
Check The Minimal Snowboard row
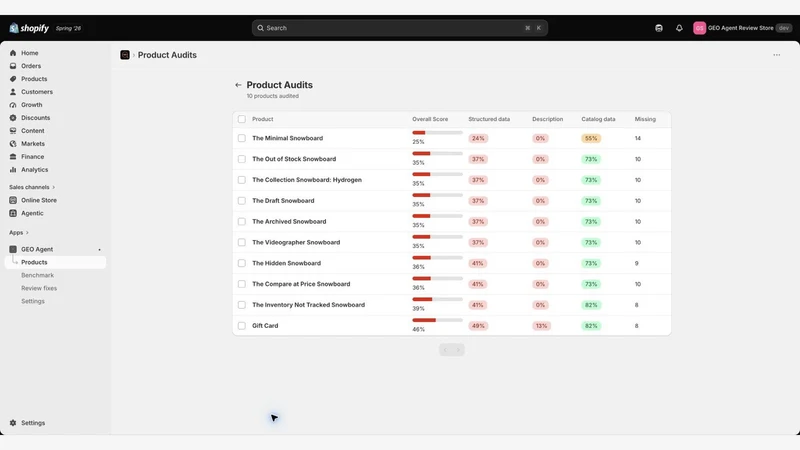pos(242,138)
